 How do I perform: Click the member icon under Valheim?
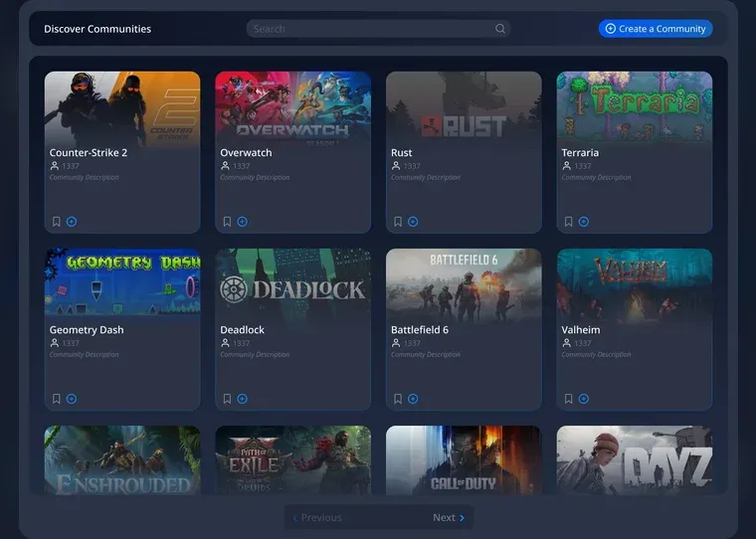[x=566, y=343]
